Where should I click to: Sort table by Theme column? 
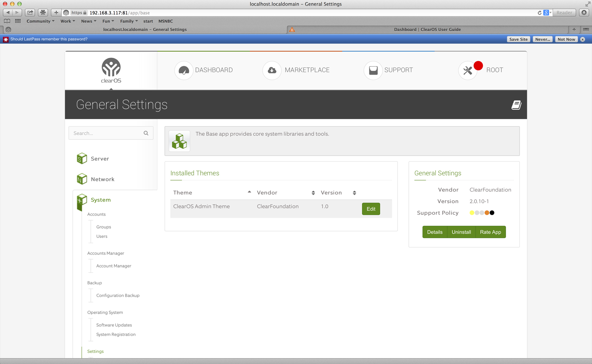[212, 193]
